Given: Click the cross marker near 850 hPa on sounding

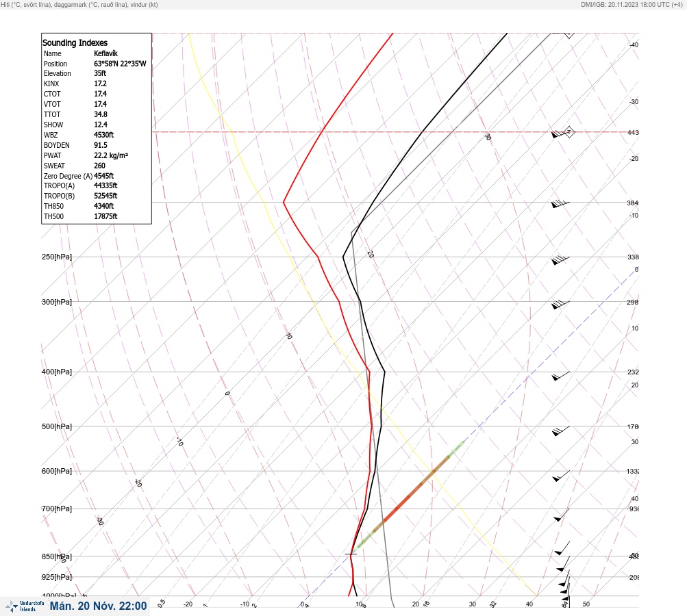Looking at the screenshot, I should [351, 554].
